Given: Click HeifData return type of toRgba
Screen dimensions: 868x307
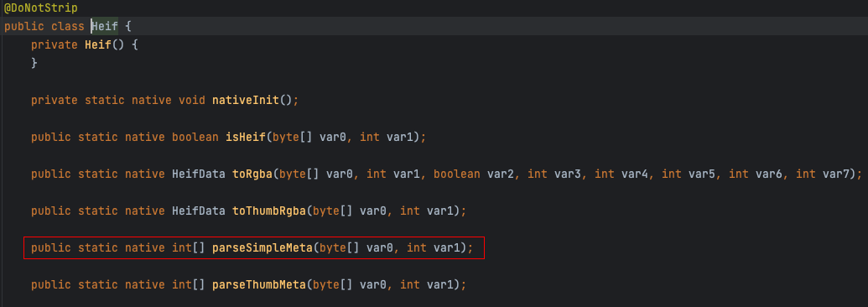Looking at the screenshot, I should tap(198, 174).
